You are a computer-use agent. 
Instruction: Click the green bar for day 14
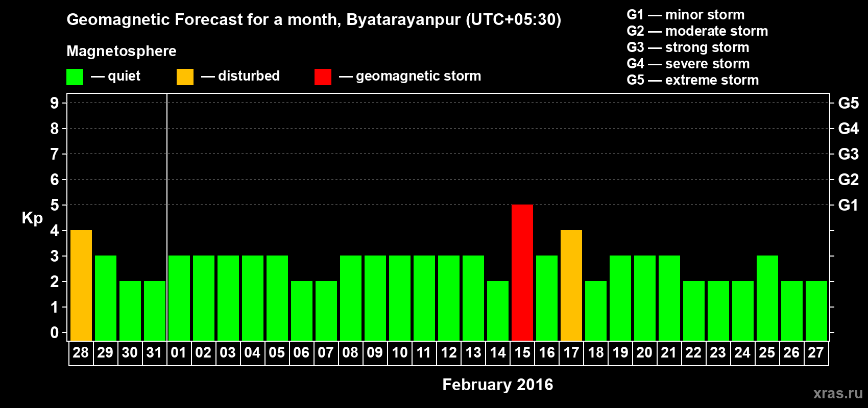click(498, 311)
